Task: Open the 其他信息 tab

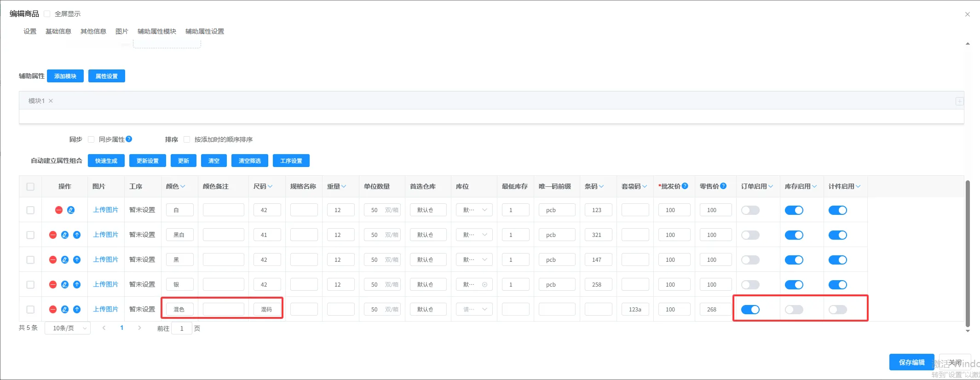Action: [93, 31]
